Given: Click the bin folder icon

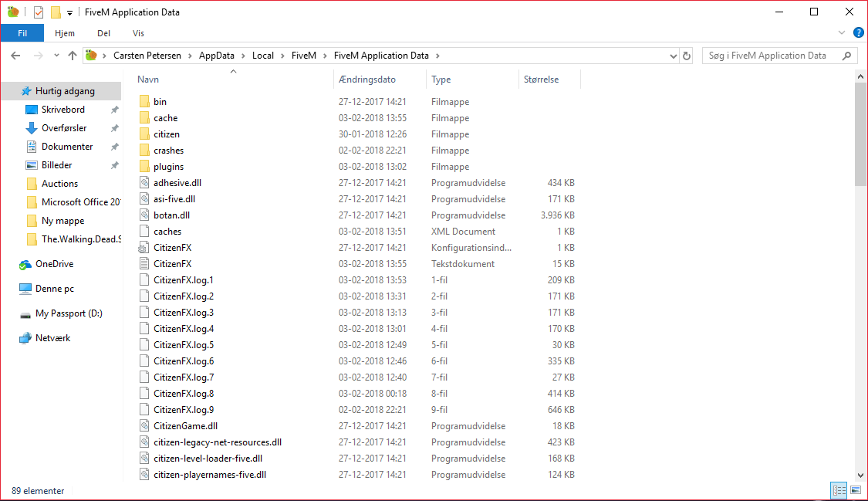Looking at the screenshot, I should [144, 101].
